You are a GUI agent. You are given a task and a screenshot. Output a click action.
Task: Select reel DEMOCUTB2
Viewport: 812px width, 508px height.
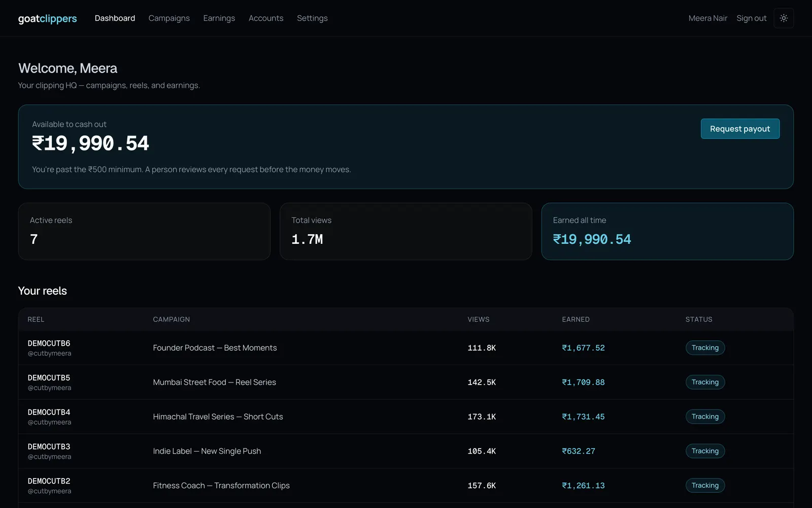tap(49, 481)
